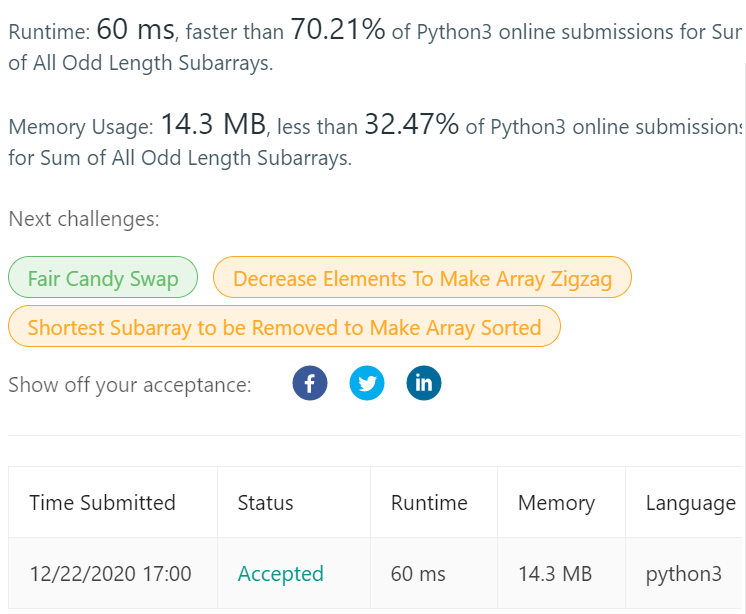This screenshot has width=746, height=614.
Task: Open Shortest Subarray to be Removed challenge
Action: [285, 326]
